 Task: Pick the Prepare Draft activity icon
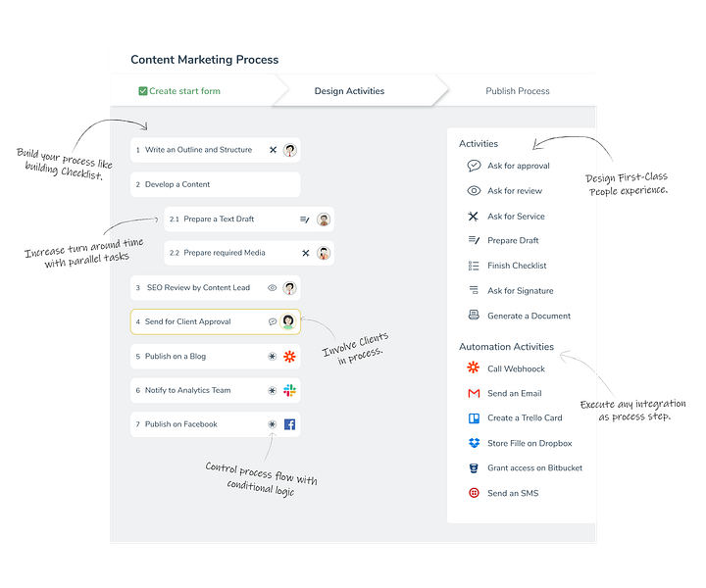(x=474, y=240)
